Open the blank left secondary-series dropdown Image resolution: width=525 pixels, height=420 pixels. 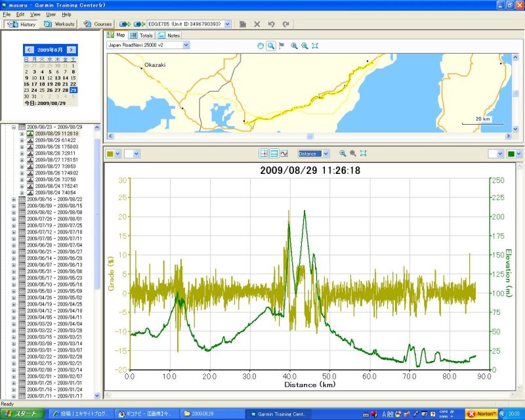[136, 154]
